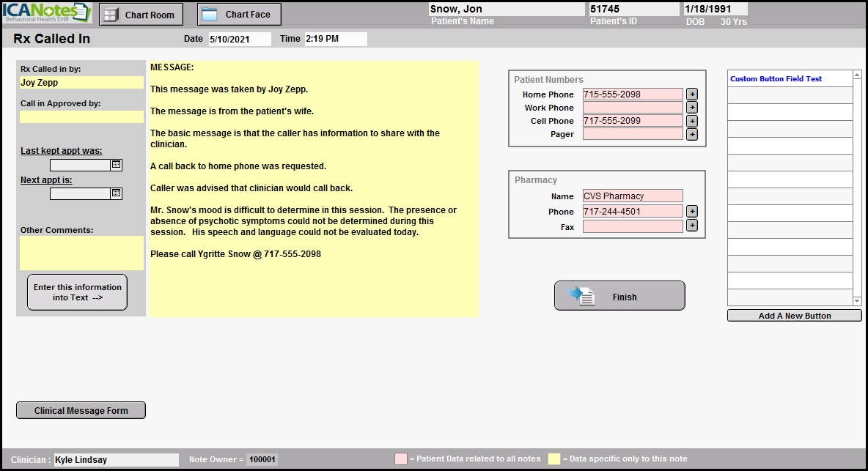This screenshot has height=471, width=868.
Task: Click plus button beside Work Phone
Action: coord(692,108)
